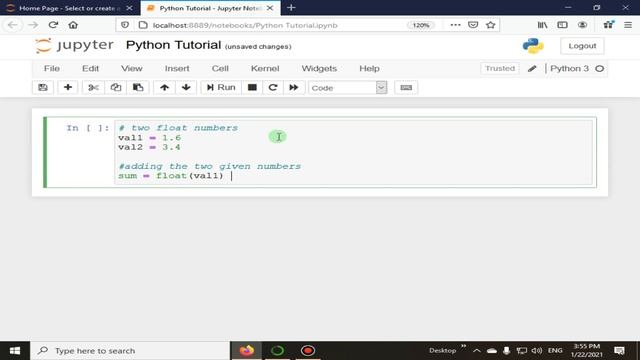
Task: Restart kernel and re-run all cells
Action: (293, 87)
